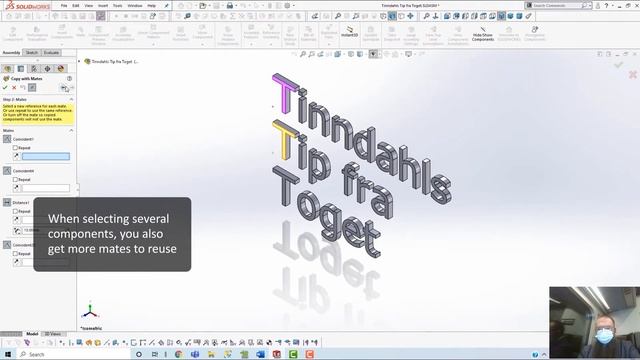
Task: Check Repeat under Distance1
Action: tap(15, 211)
